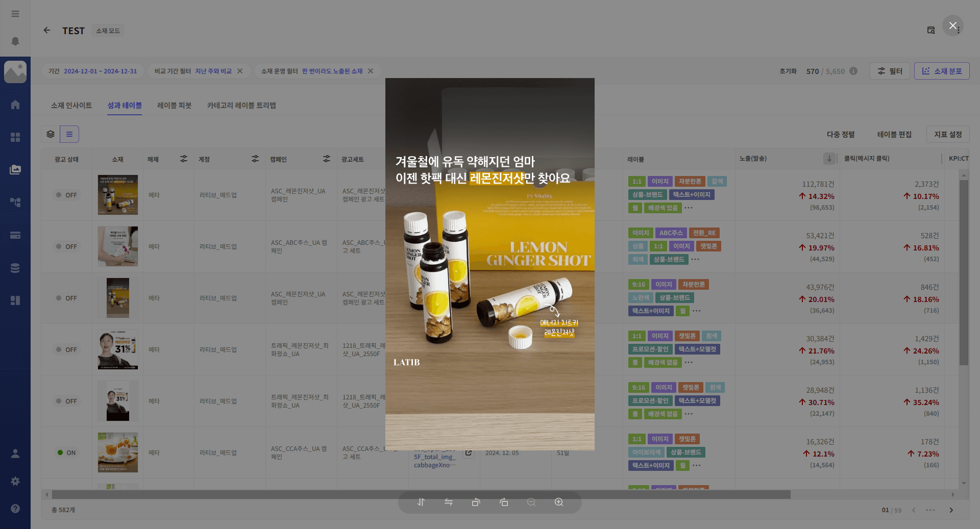This screenshot has width=980, height=529.
Task: Close the image preview overlay
Action: tap(952, 26)
